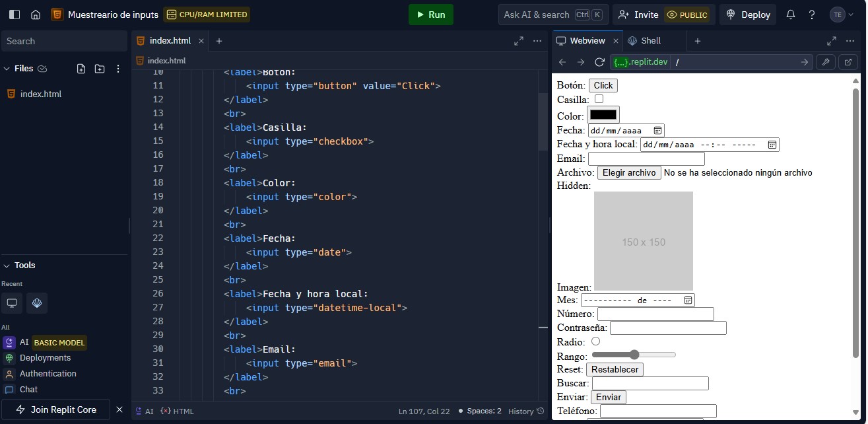Create a new file icon in Files

[x=81, y=69]
